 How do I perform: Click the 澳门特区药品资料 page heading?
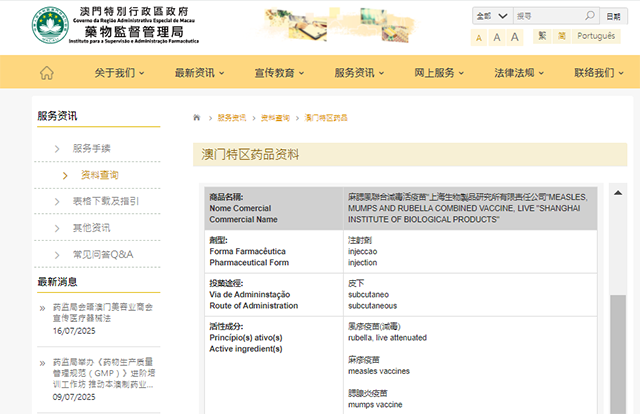250,154
